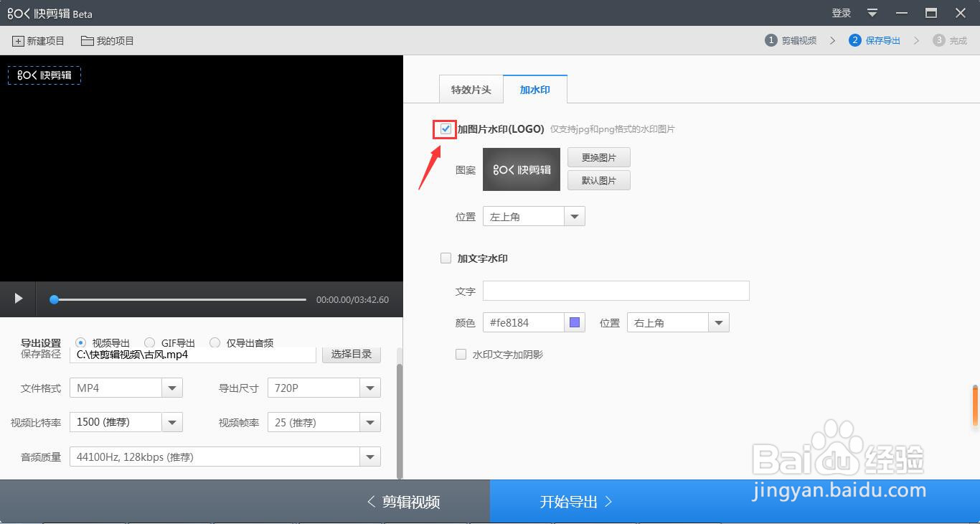Screen dimensions: 980x524
Task: Click the down-arrow icon beside 登录
Action: [x=870, y=12]
